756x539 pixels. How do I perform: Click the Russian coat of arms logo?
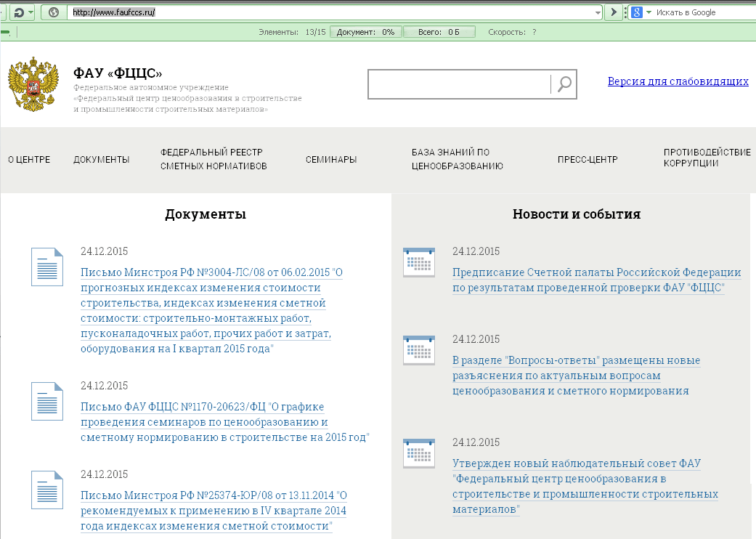coord(33,85)
